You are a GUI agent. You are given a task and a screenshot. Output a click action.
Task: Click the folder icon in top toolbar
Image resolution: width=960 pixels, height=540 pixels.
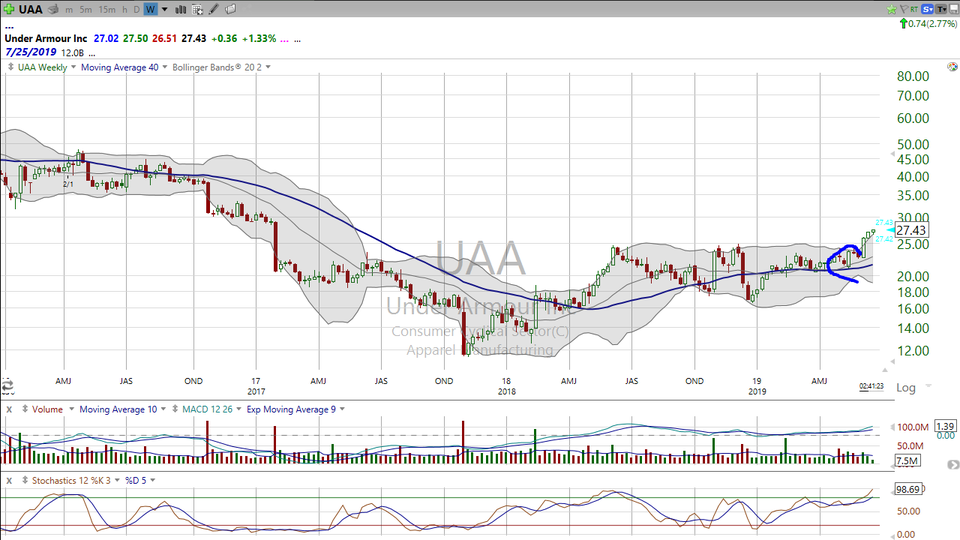coord(230,9)
